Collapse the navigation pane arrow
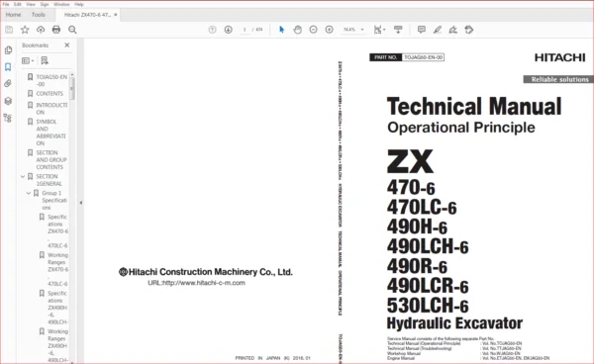The image size is (594, 364). pyautogui.click(x=81, y=203)
